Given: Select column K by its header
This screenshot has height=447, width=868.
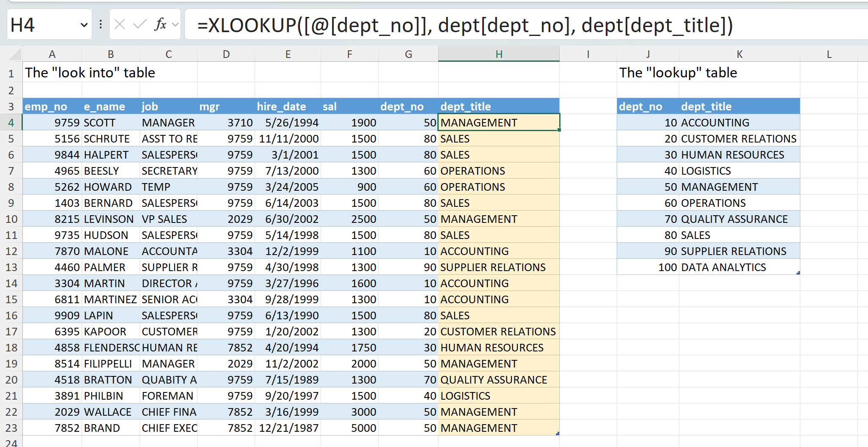Looking at the screenshot, I should click(x=739, y=54).
